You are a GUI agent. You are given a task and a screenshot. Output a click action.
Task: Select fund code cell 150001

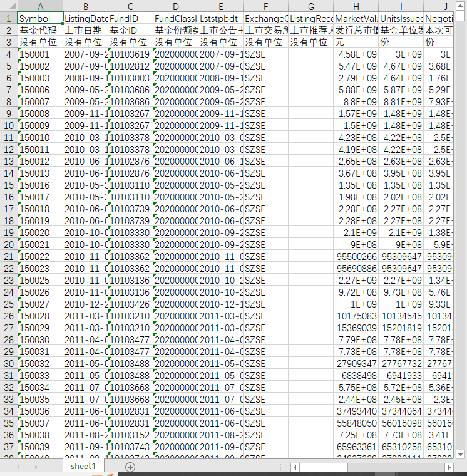coord(40,54)
